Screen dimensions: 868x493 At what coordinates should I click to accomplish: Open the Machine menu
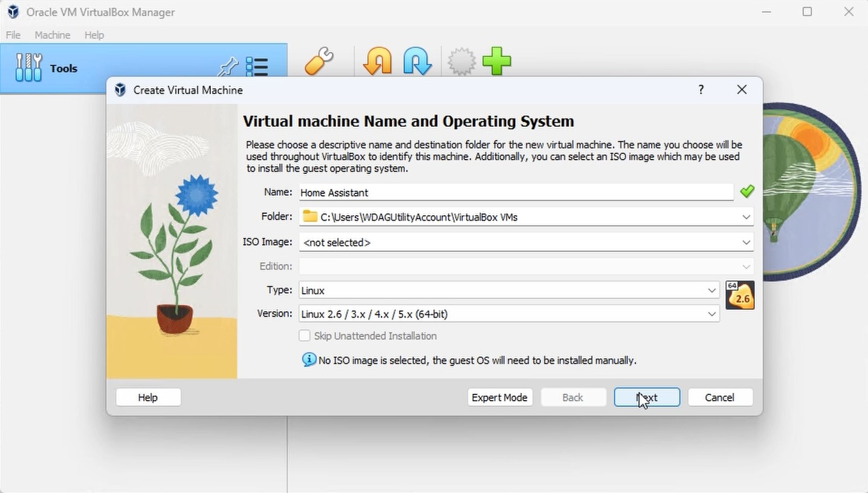pyautogui.click(x=52, y=34)
